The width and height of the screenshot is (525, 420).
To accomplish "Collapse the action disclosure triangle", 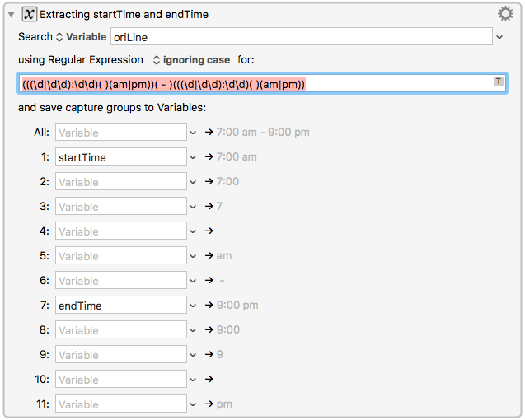I will pos(11,14).
